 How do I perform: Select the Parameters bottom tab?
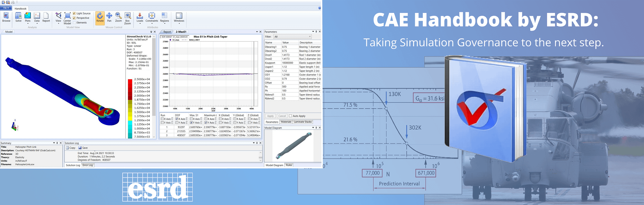pos(272,122)
